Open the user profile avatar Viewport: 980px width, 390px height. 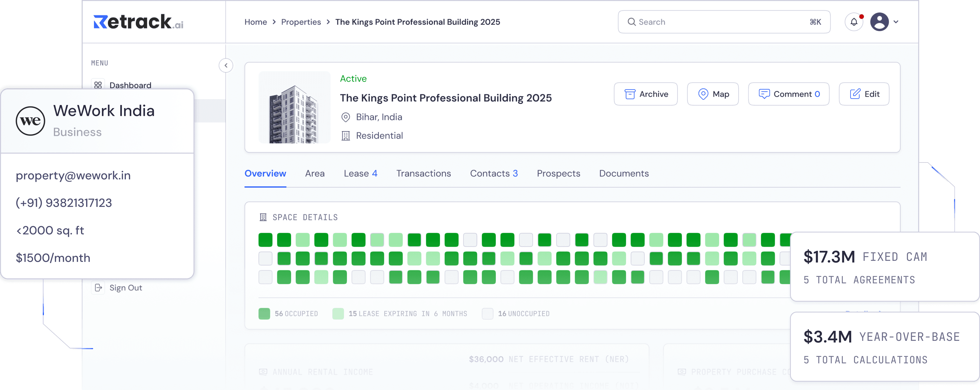tap(879, 22)
